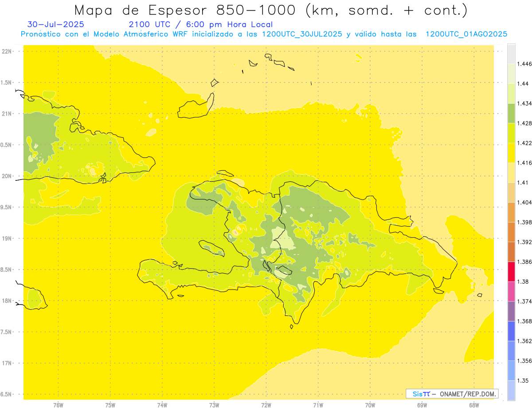
Task: Click the purple legend swatch between 1.368 and 1.374
Action: click(511, 311)
